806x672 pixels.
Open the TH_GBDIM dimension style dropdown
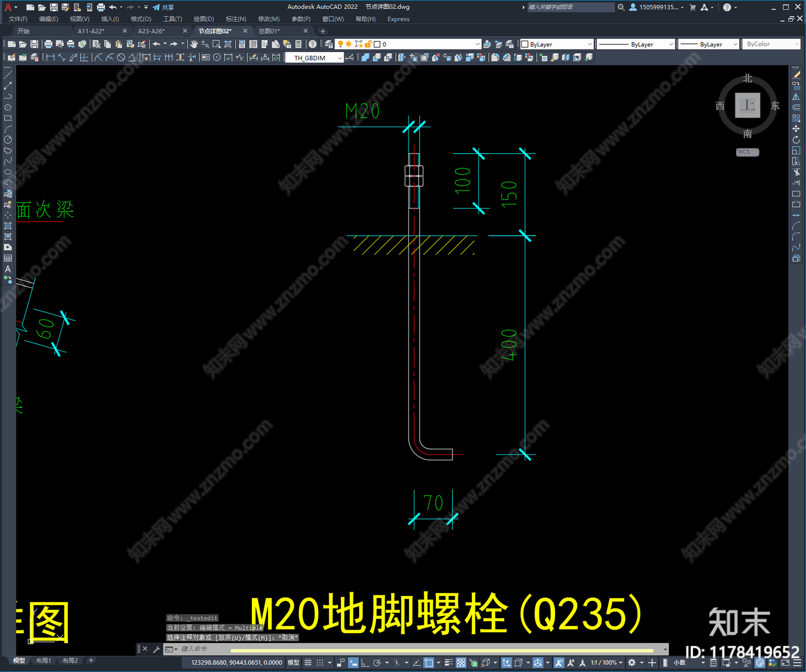click(314, 58)
